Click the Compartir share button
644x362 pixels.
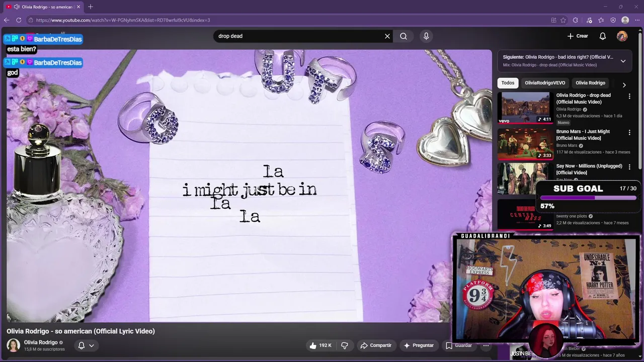pos(375,345)
